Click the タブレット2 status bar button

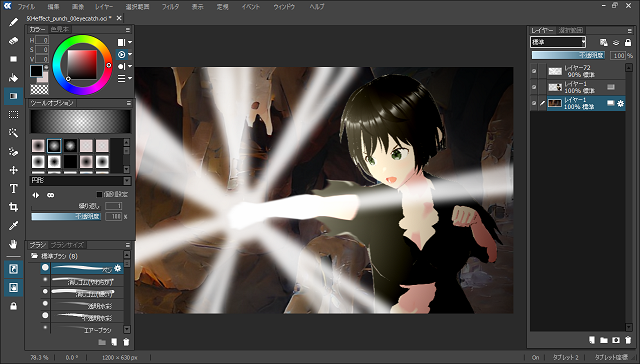click(565, 357)
